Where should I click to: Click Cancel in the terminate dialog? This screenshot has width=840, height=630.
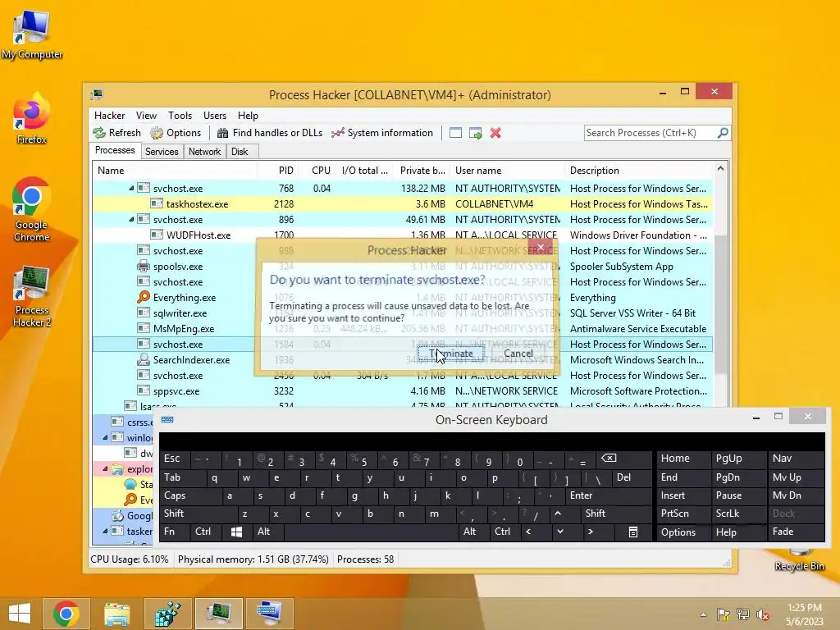(x=518, y=354)
